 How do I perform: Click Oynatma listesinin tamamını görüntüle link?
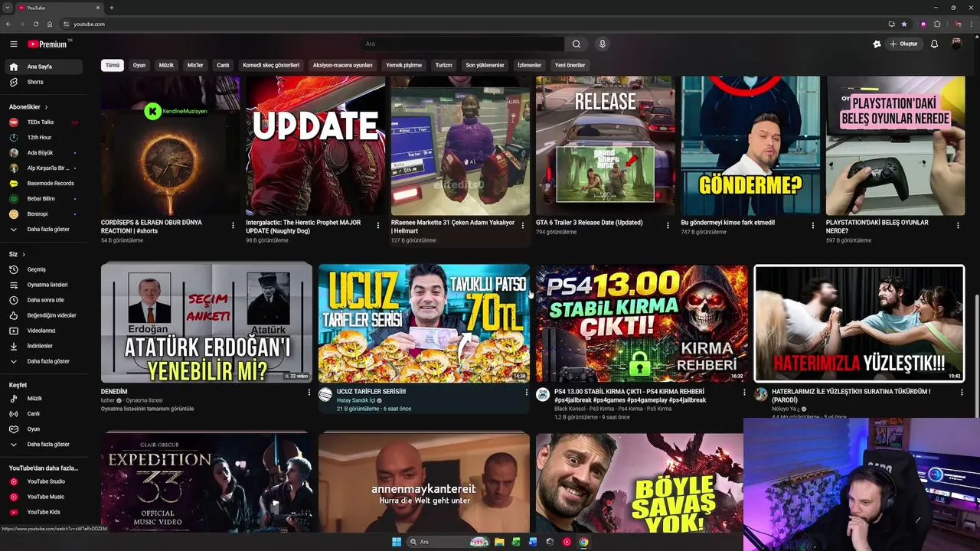[x=147, y=409]
